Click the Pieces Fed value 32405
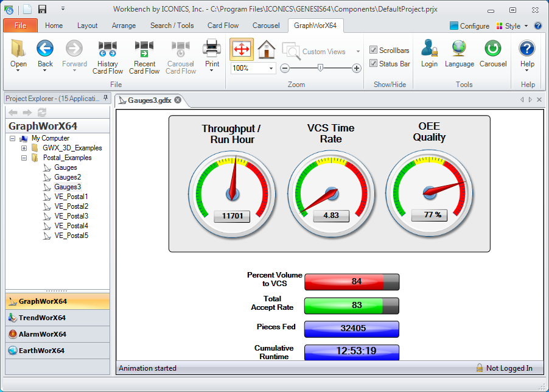549x392 pixels. tap(353, 328)
